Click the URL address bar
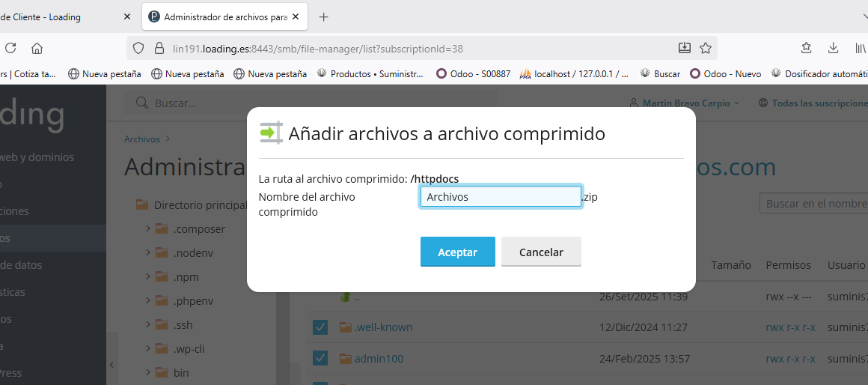Viewport: 868px width, 385px height. pyautogui.click(x=421, y=48)
